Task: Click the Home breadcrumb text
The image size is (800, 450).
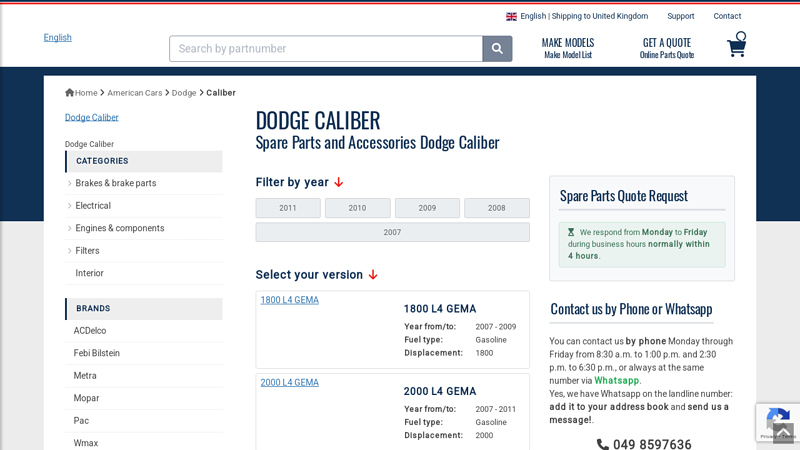Action: tap(86, 93)
